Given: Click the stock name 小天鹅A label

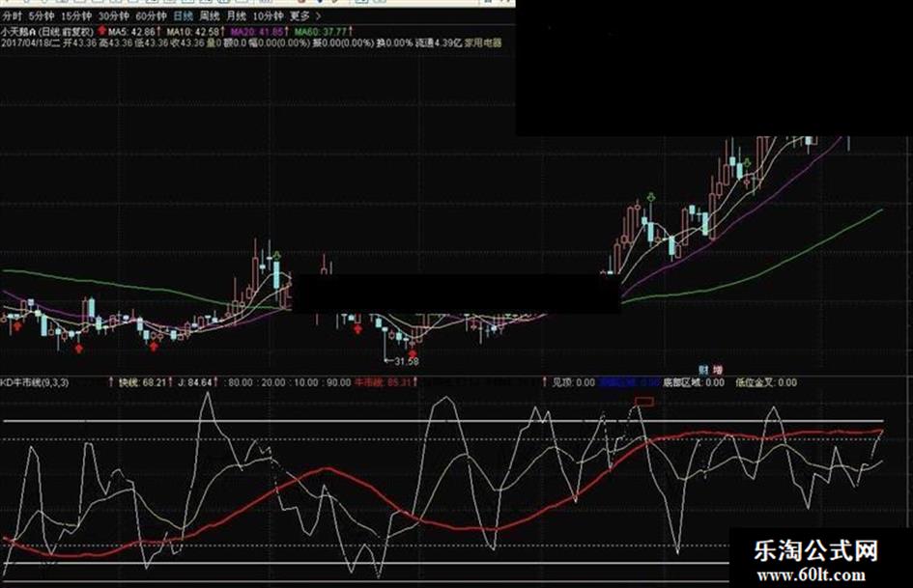Looking at the screenshot, I should pos(18,32).
